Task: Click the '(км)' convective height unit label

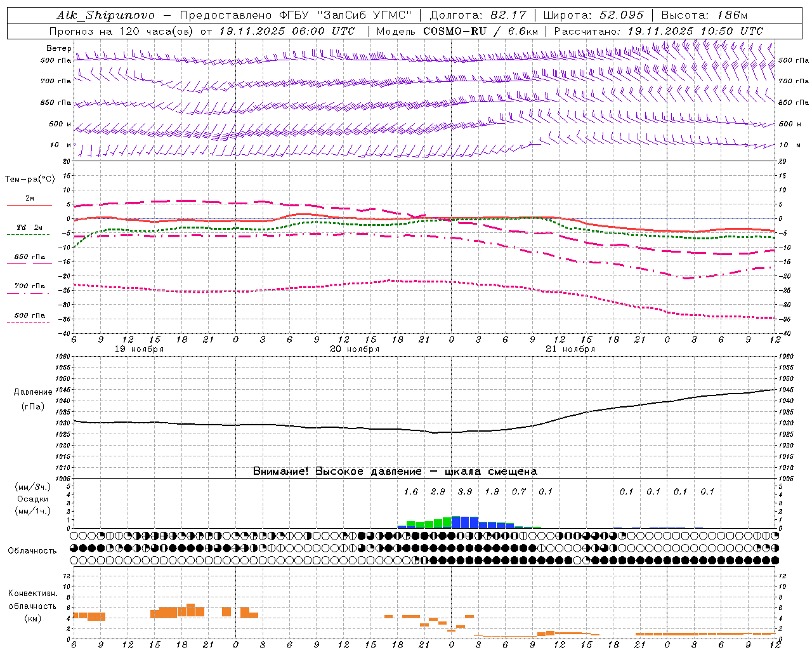Action: pyautogui.click(x=33, y=618)
